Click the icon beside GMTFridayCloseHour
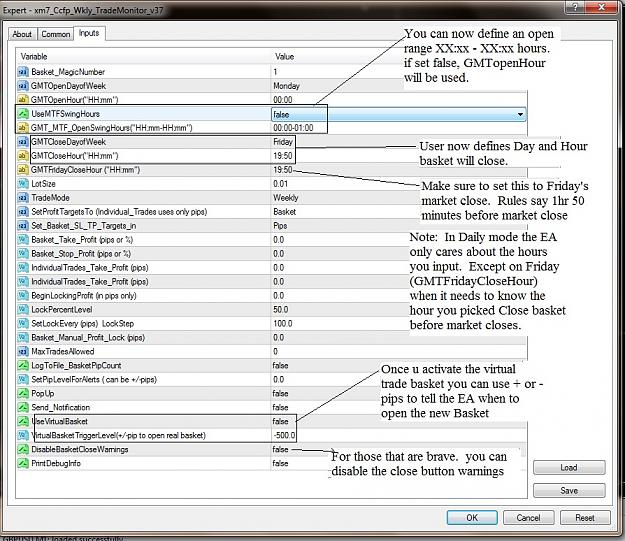The image size is (625, 541). click(23, 170)
